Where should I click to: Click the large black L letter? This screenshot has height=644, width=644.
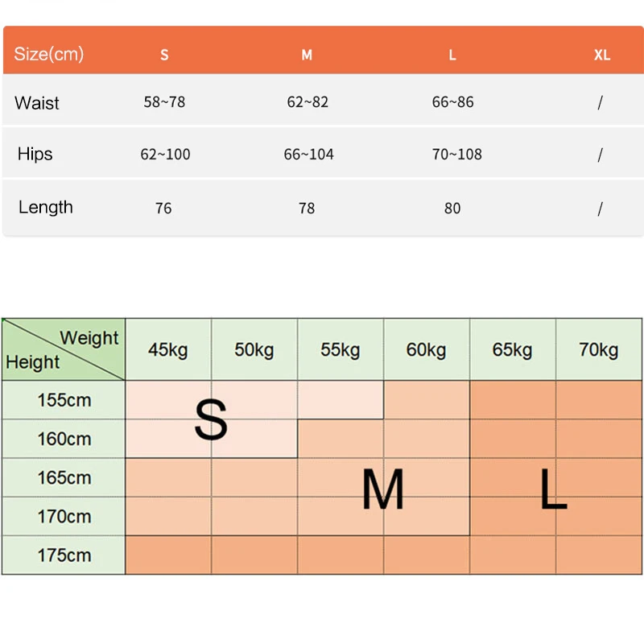(553, 490)
